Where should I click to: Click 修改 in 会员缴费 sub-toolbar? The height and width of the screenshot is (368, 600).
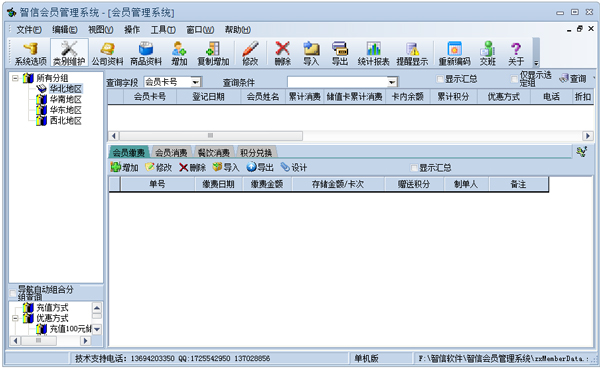pyautogui.click(x=158, y=167)
